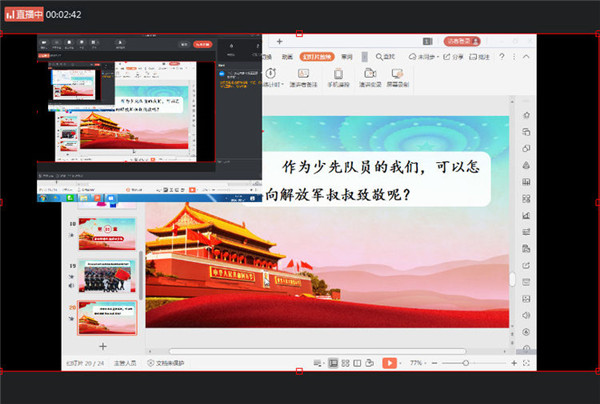The width and height of the screenshot is (600, 404).
Task: Click the 文档未保护 document protection status
Action: click(x=166, y=363)
